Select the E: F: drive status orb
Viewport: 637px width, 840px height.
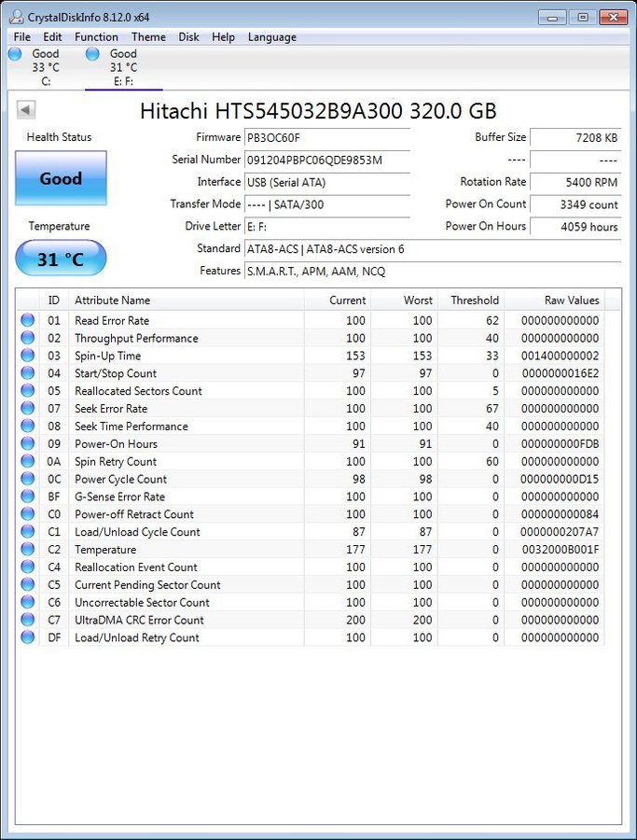92,53
